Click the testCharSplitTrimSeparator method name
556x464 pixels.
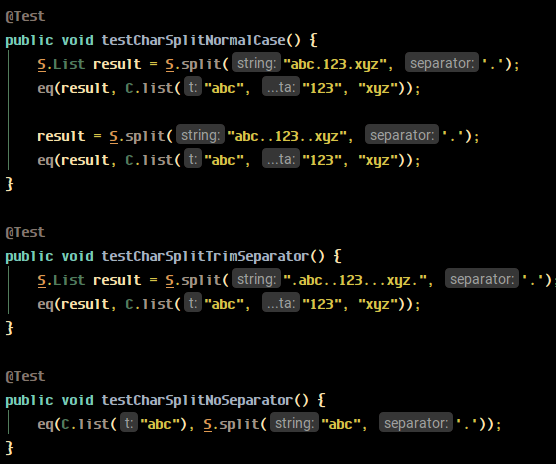click(x=205, y=256)
